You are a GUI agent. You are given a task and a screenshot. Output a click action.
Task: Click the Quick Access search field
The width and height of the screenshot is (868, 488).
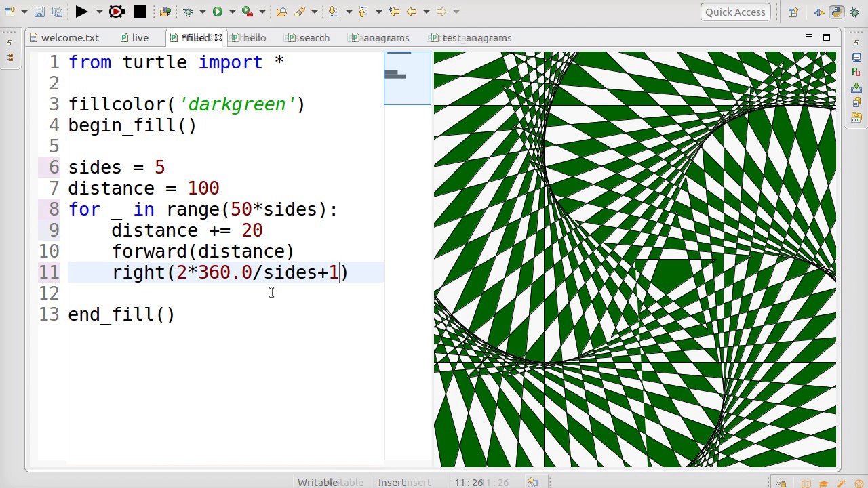pyautogui.click(x=735, y=12)
